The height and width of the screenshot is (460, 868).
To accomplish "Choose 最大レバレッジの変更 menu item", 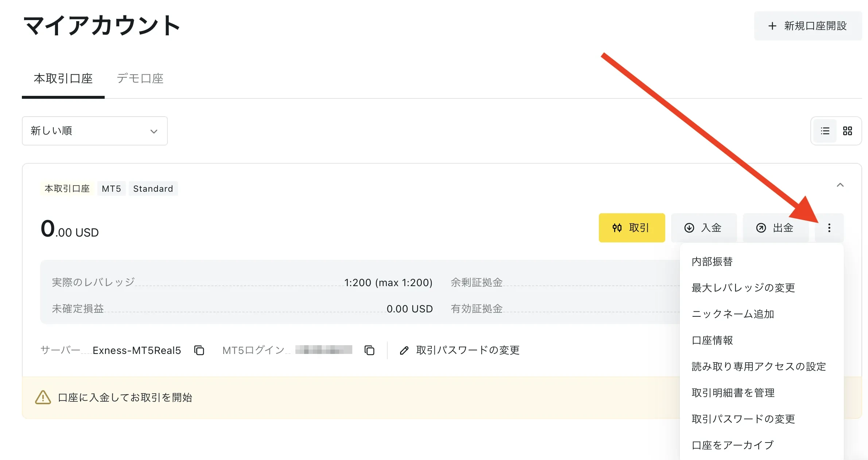I will click(762, 288).
